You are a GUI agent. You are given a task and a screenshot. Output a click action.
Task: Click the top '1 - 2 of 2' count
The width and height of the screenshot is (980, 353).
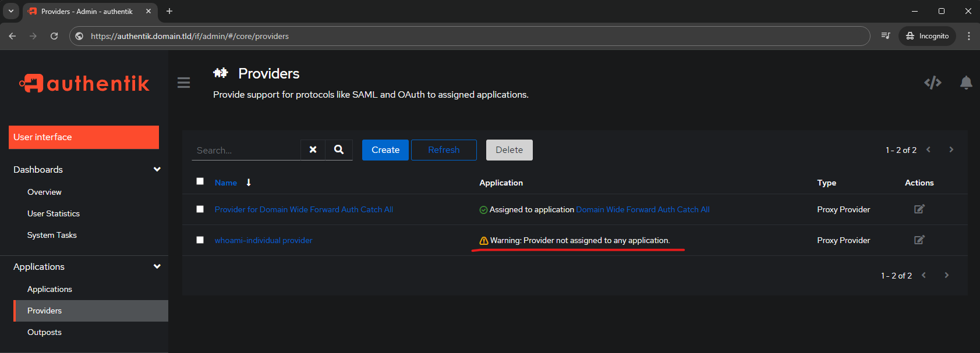click(x=901, y=150)
